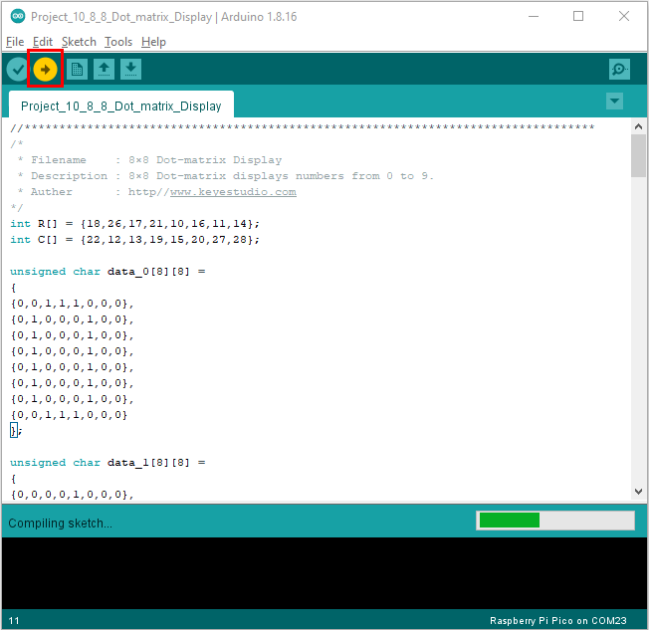Image resolution: width=650 pixels, height=631 pixels.
Task: Open the Sketch menu
Action: 79,42
